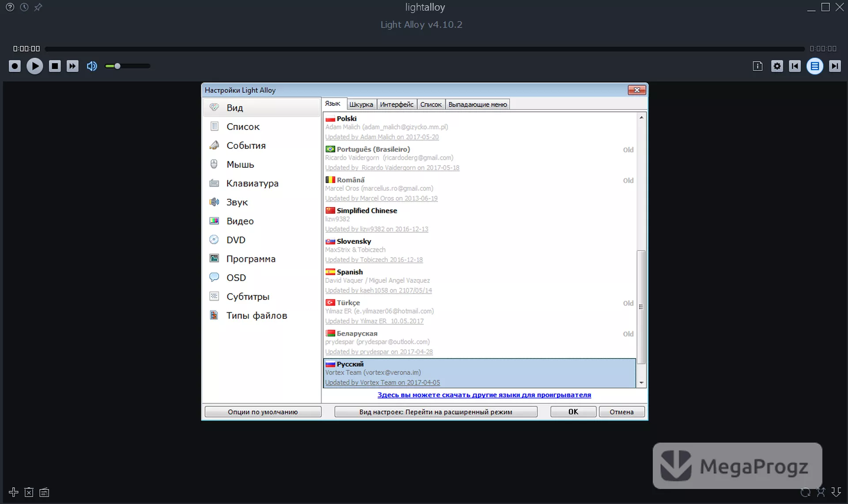Toggle the playlist button
Image resolution: width=848 pixels, height=504 pixels.
pos(814,66)
